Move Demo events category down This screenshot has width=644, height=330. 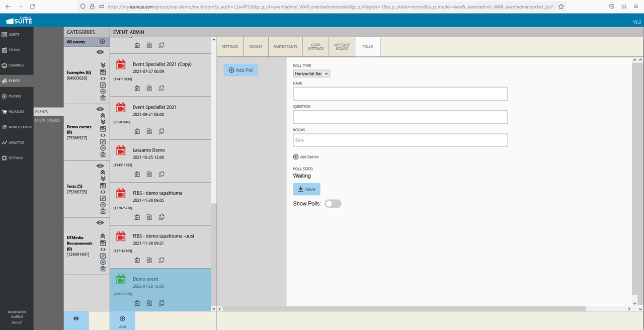tap(103, 122)
